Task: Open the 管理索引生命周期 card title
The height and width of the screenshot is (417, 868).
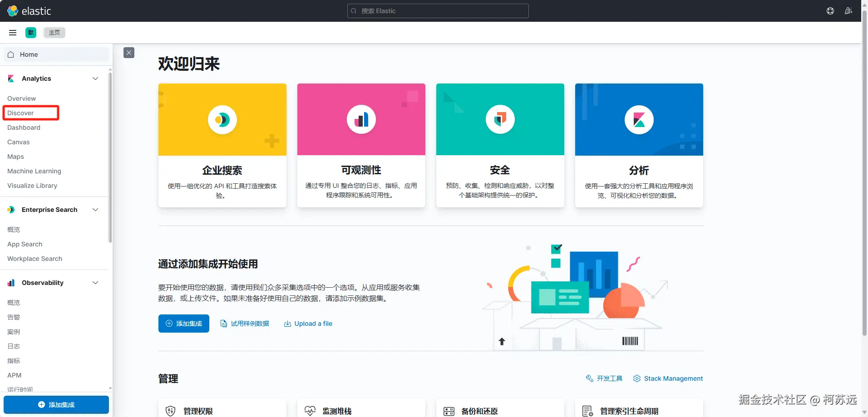Action: [629, 411]
